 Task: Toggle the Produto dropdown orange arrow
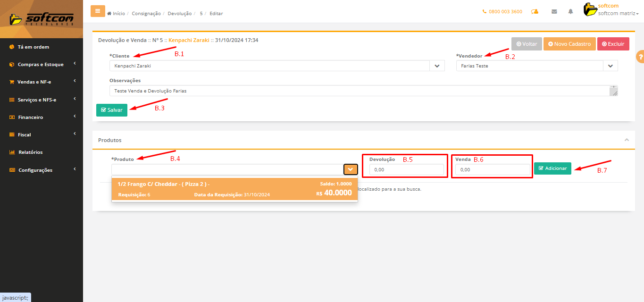[x=351, y=169]
